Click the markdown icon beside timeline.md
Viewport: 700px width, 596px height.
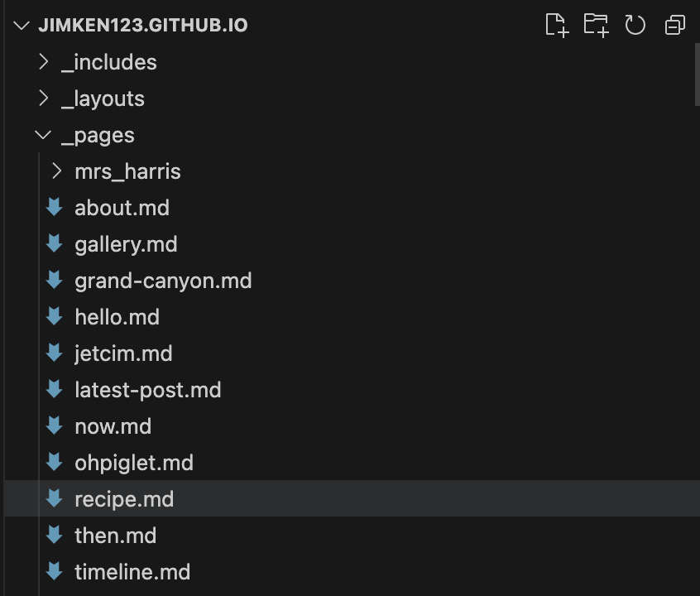tap(55, 571)
